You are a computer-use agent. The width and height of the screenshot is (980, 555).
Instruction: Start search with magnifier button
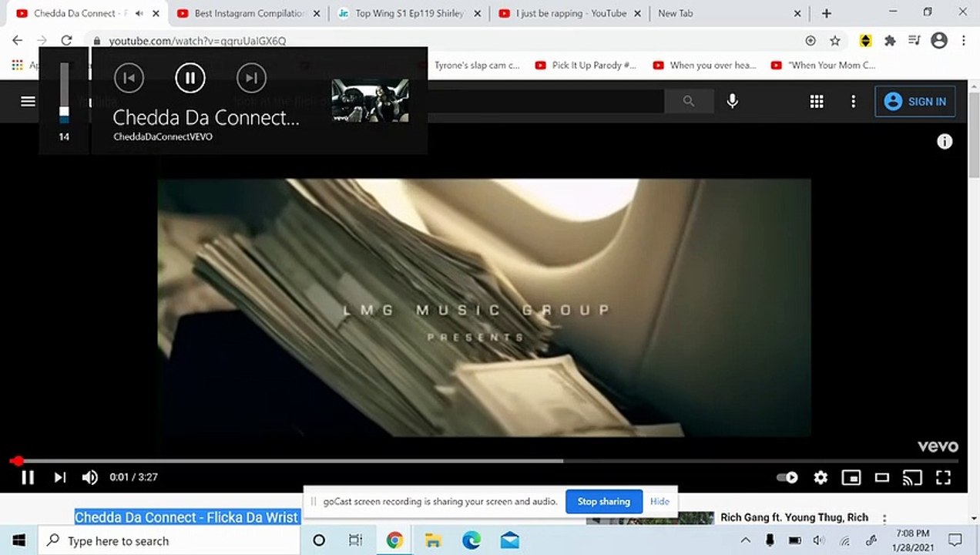point(688,101)
